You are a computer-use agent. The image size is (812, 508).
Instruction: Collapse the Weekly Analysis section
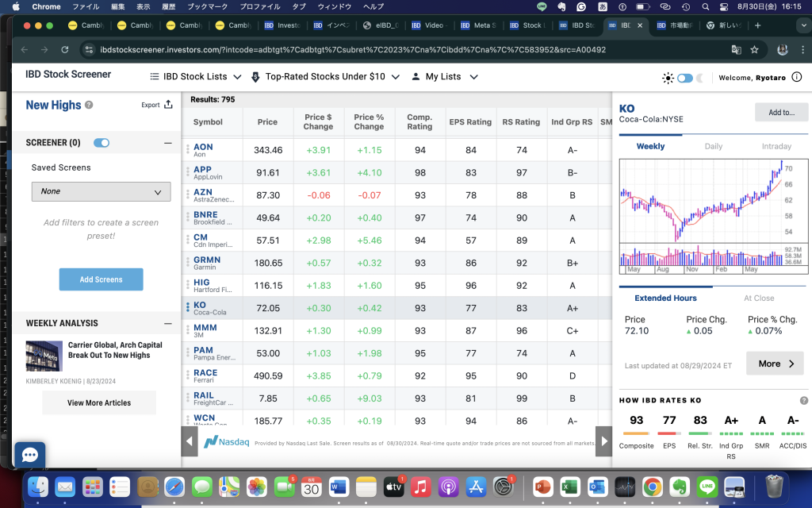[167, 324]
